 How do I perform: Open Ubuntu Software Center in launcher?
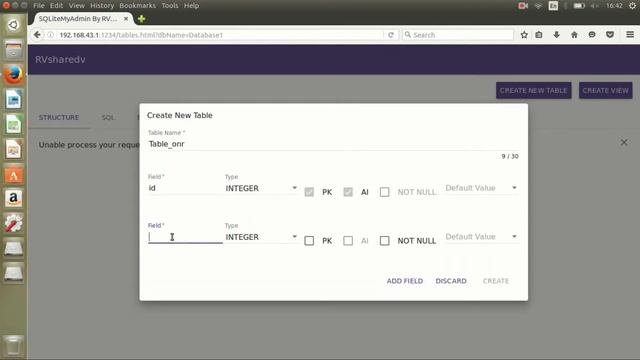[13, 174]
